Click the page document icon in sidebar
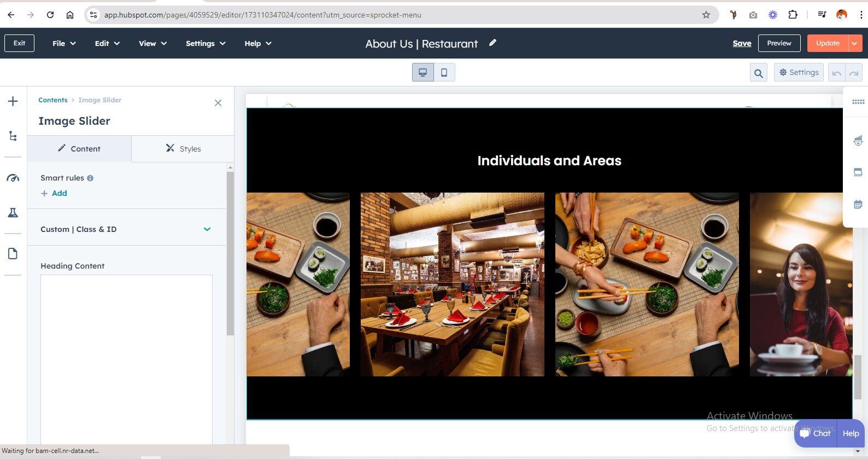 point(13,253)
